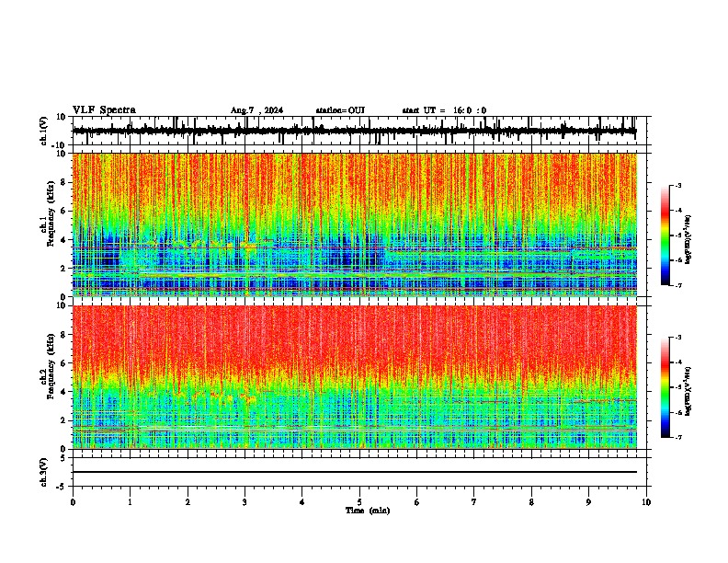This screenshot has height=563, width=728.
Task: Click time axis tick label "2"
Action: click(188, 502)
